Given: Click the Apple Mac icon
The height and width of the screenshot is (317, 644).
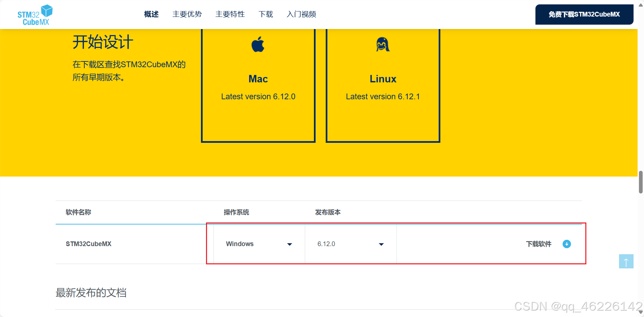Looking at the screenshot, I should 258,44.
